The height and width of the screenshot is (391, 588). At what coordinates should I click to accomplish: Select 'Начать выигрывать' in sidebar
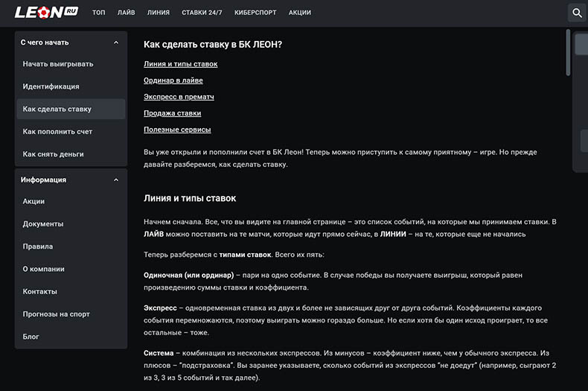coord(71,64)
